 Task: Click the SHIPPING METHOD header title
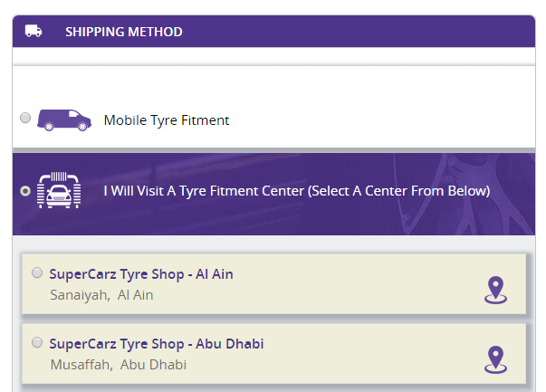point(124,32)
